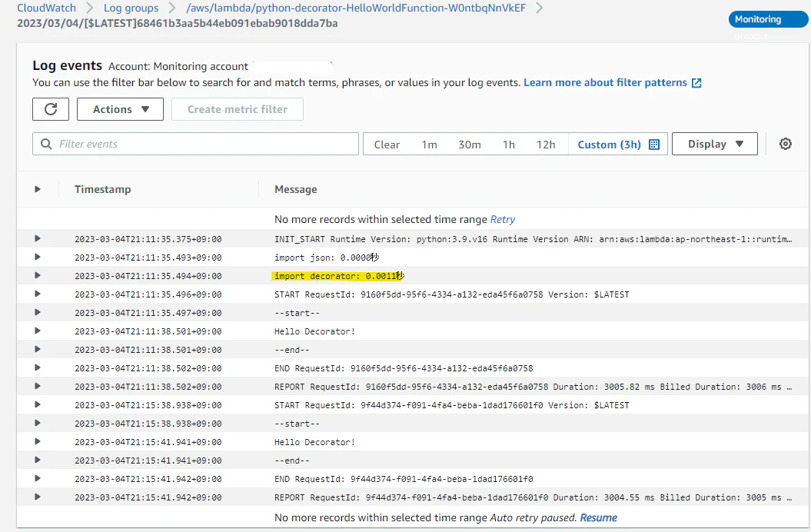The width and height of the screenshot is (811, 532).
Task: Open the Actions dropdown
Action: point(120,109)
